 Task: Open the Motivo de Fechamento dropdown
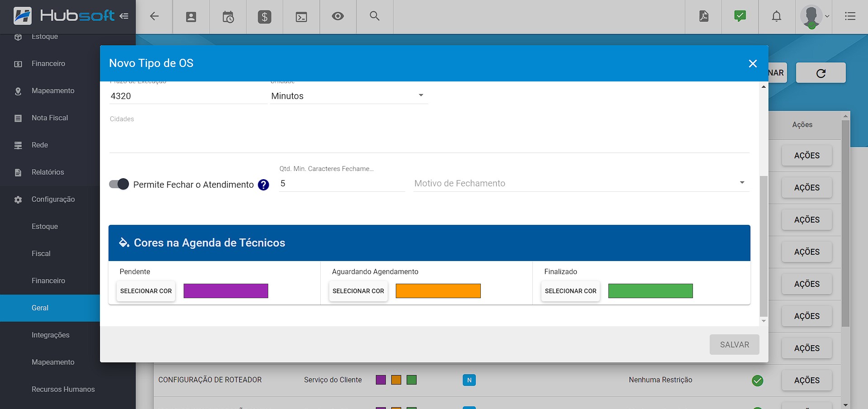point(742,183)
